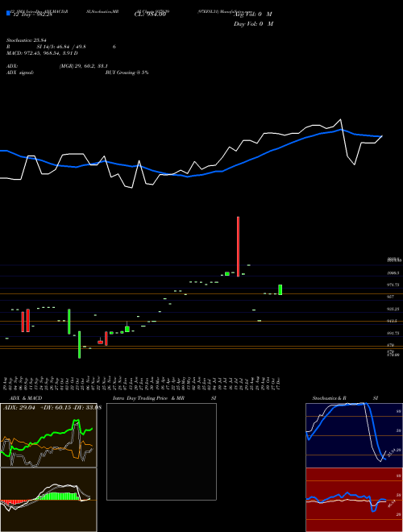Click the Day Vol: 0 M label

pos(253,24)
